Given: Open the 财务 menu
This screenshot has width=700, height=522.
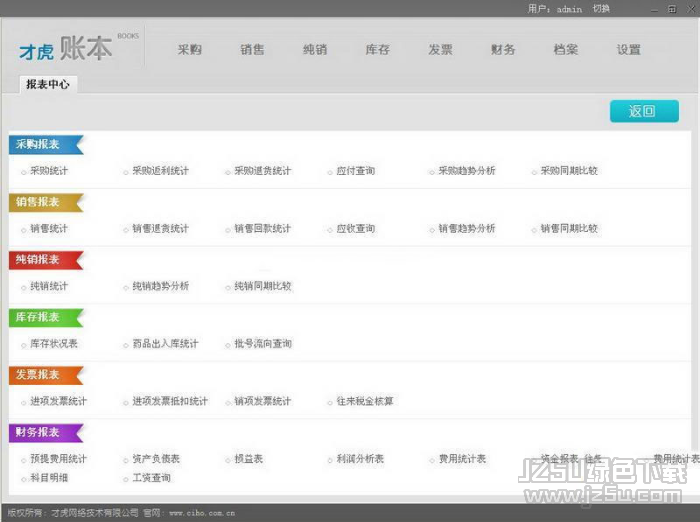Looking at the screenshot, I should point(503,50).
